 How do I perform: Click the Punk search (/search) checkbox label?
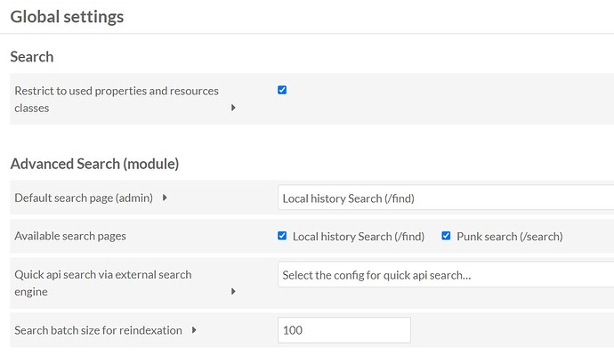pyautogui.click(x=510, y=236)
